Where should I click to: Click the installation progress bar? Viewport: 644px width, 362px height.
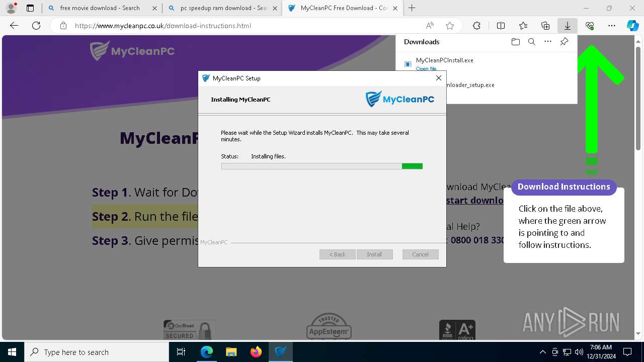click(x=322, y=166)
